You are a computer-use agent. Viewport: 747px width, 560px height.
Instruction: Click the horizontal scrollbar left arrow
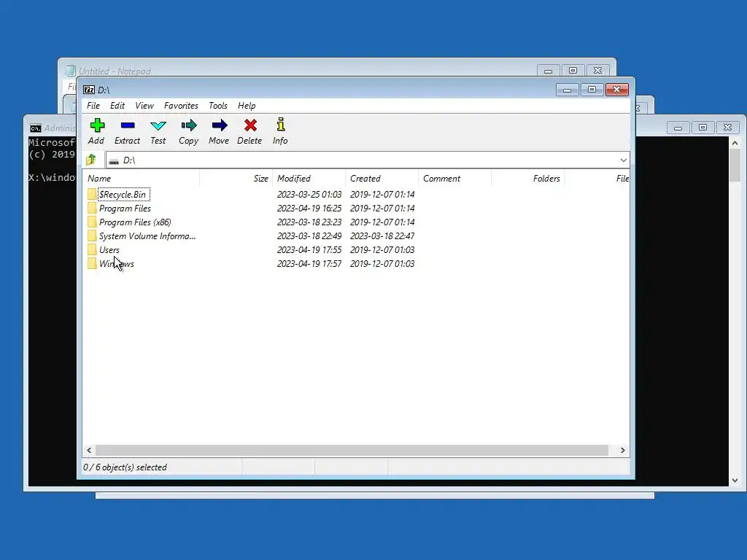[x=89, y=450]
